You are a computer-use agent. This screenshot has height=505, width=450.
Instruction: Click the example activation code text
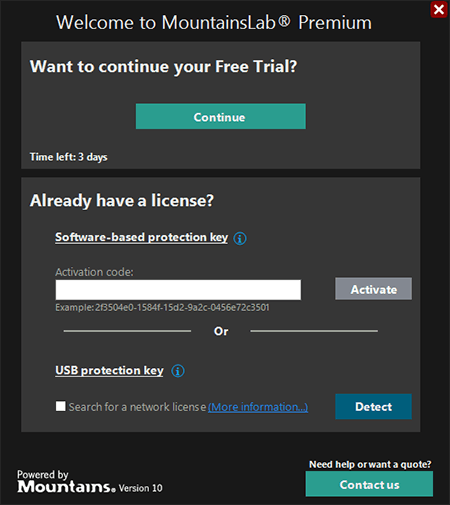162,307
